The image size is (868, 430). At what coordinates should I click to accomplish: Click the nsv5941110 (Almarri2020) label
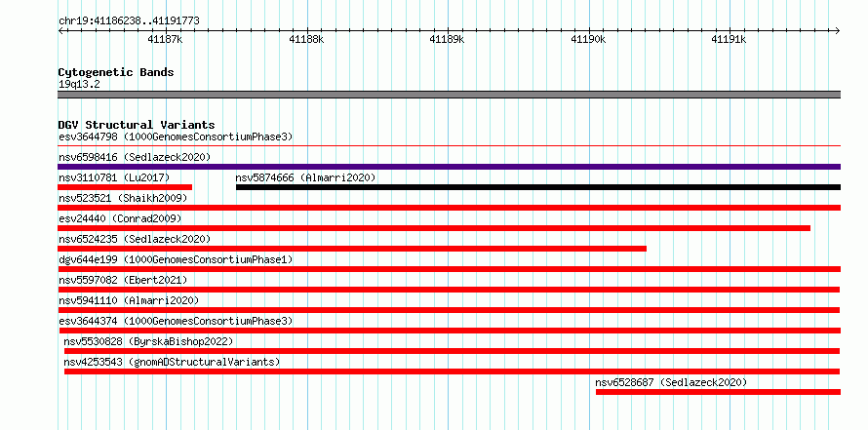[129, 300]
